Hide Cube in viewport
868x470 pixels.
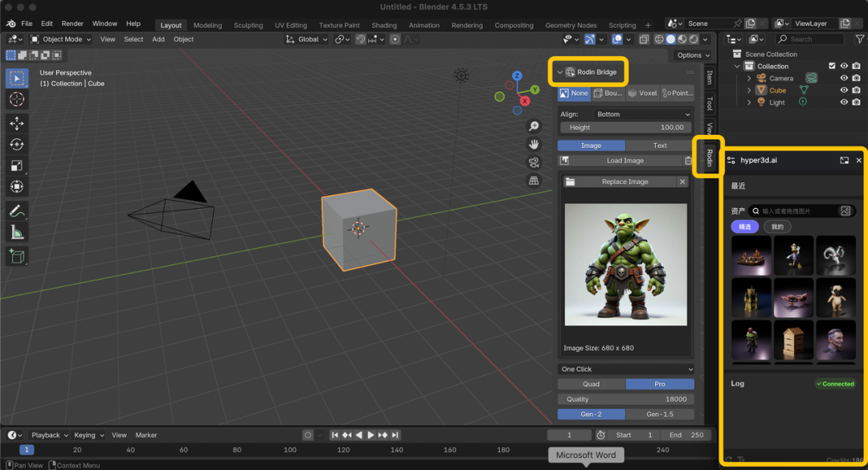pos(844,90)
